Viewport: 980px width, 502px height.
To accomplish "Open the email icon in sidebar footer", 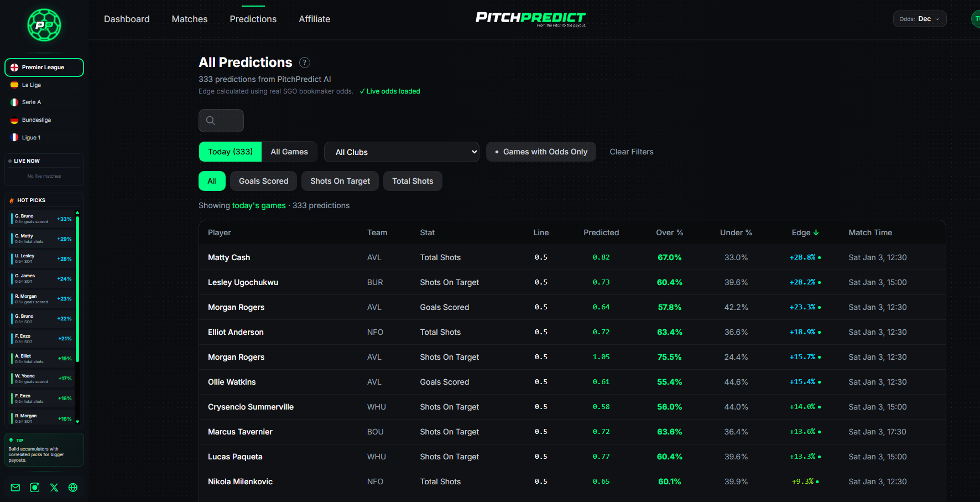I will 15,488.
